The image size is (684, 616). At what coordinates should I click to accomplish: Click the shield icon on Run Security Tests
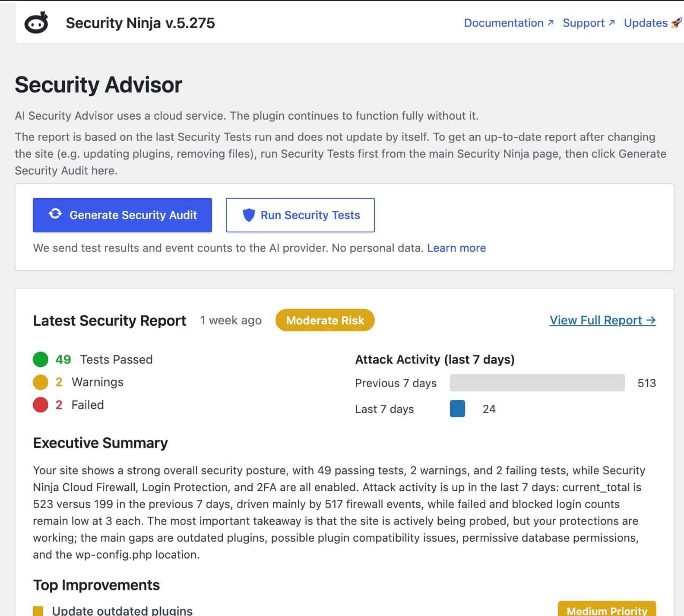(x=249, y=215)
